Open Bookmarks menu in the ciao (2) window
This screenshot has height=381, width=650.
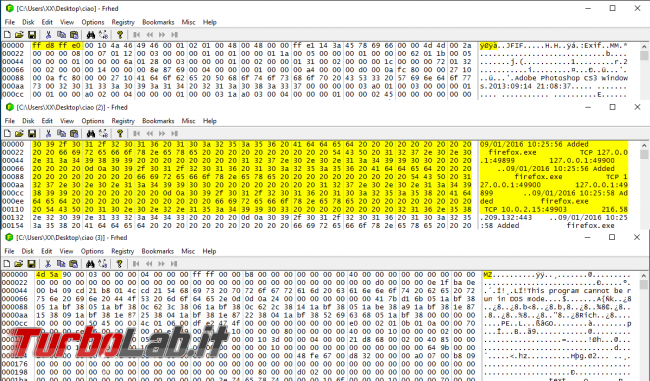tap(158, 121)
